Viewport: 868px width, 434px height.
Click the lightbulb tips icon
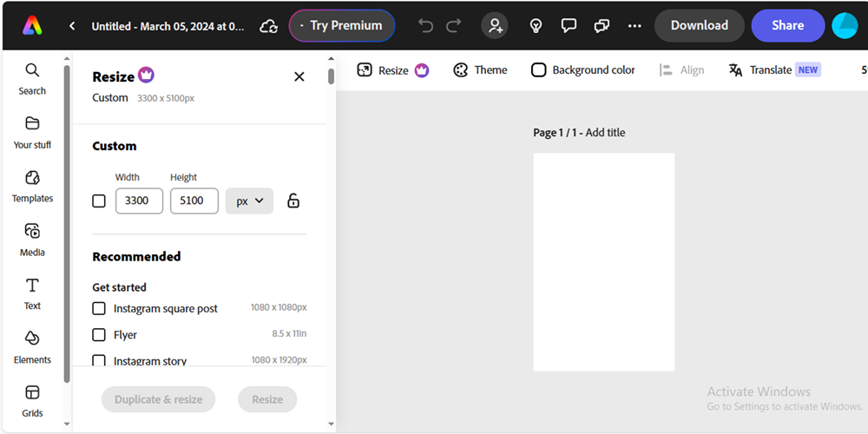536,26
